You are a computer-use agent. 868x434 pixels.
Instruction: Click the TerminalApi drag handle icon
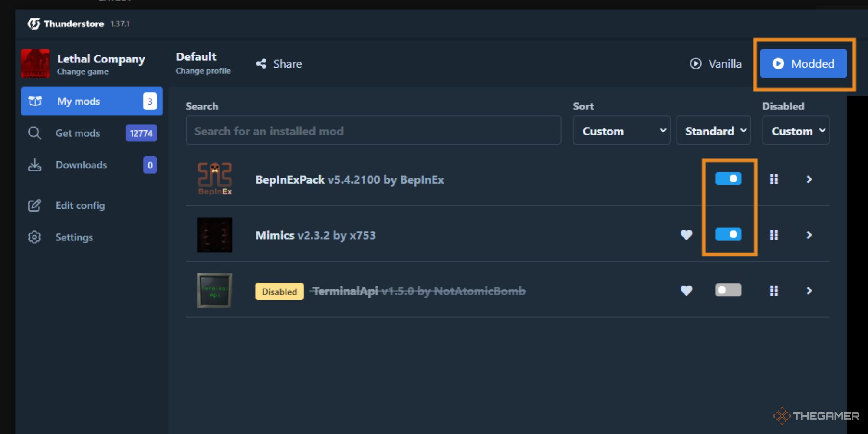pos(774,290)
